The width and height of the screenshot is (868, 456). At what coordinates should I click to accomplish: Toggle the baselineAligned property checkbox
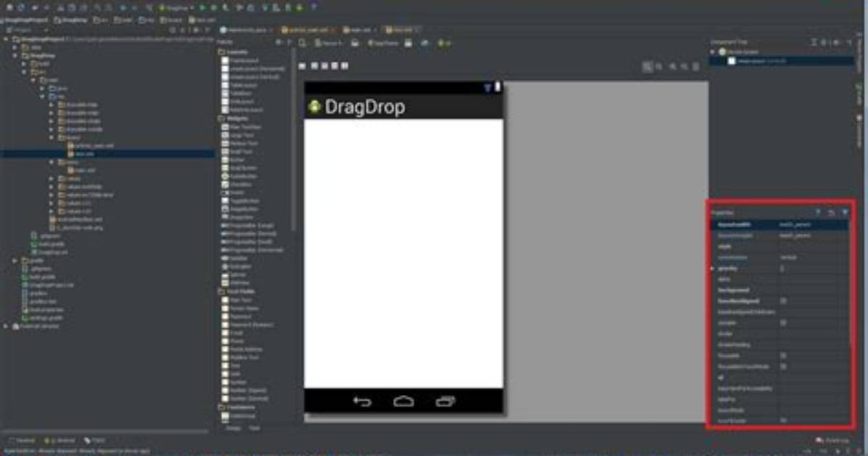(783, 301)
